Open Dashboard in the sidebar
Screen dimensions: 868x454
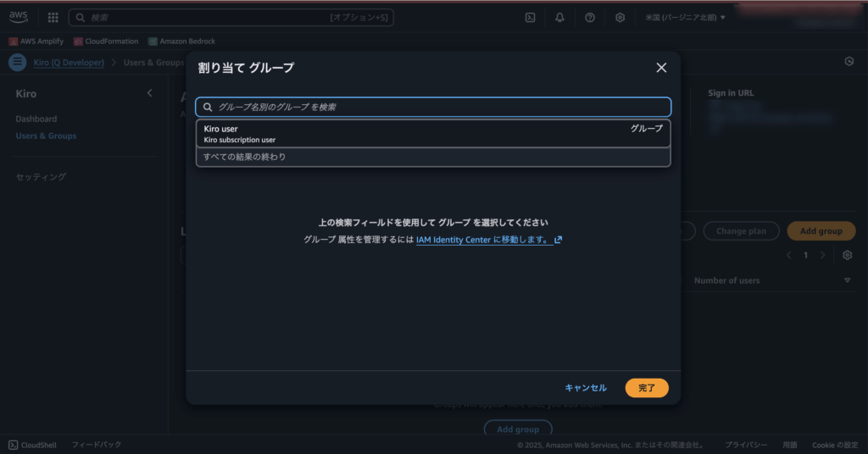36,119
